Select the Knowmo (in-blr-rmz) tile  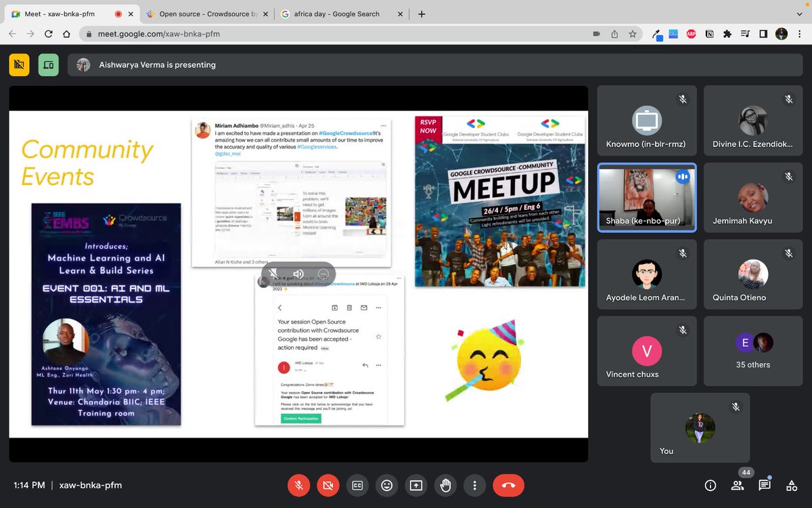[647, 120]
